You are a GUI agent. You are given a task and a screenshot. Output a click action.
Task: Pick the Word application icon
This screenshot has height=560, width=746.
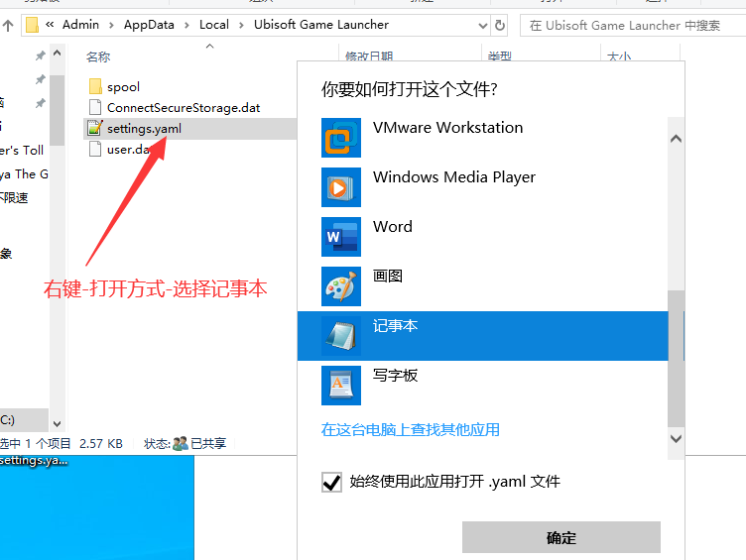click(x=341, y=237)
